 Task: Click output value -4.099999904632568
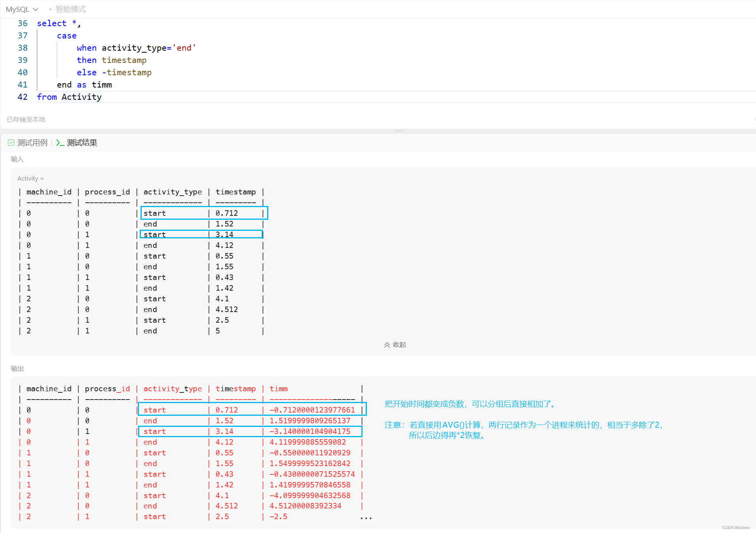click(310, 496)
